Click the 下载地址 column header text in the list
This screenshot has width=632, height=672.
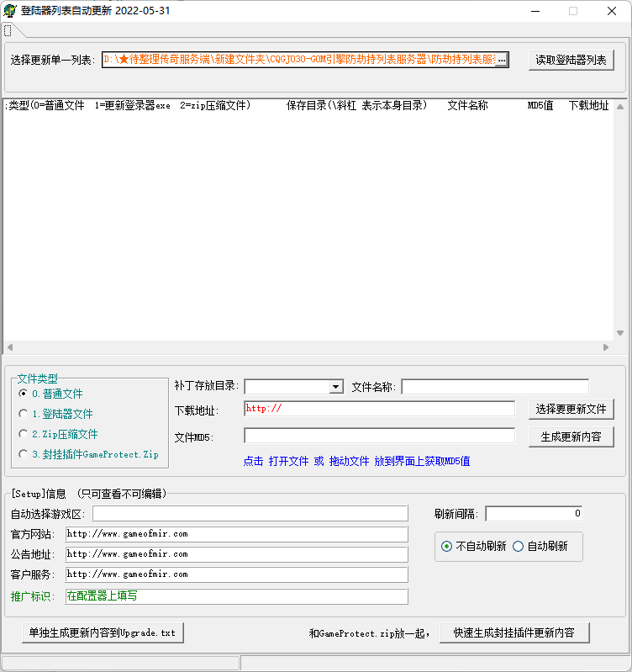589,105
